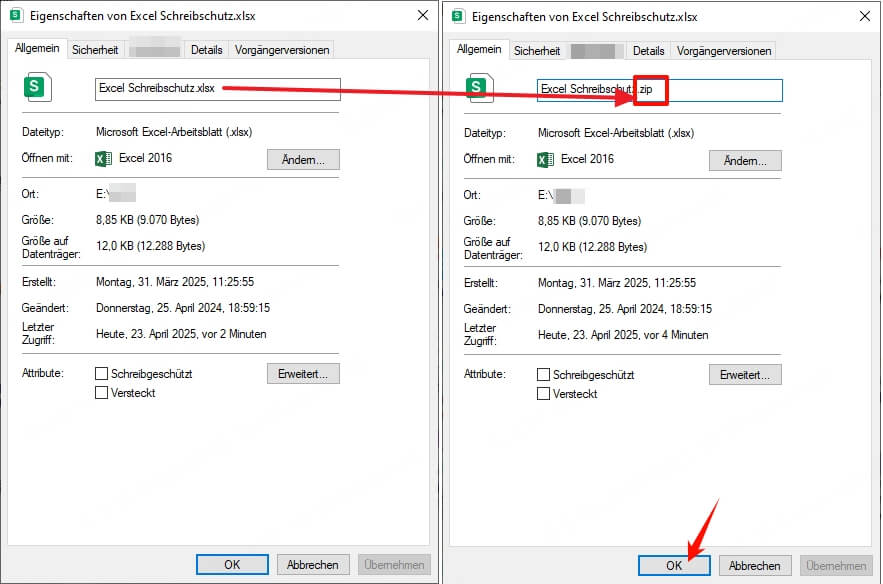
Task: Click Dateityp value in right dialog
Action: (x=616, y=133)
